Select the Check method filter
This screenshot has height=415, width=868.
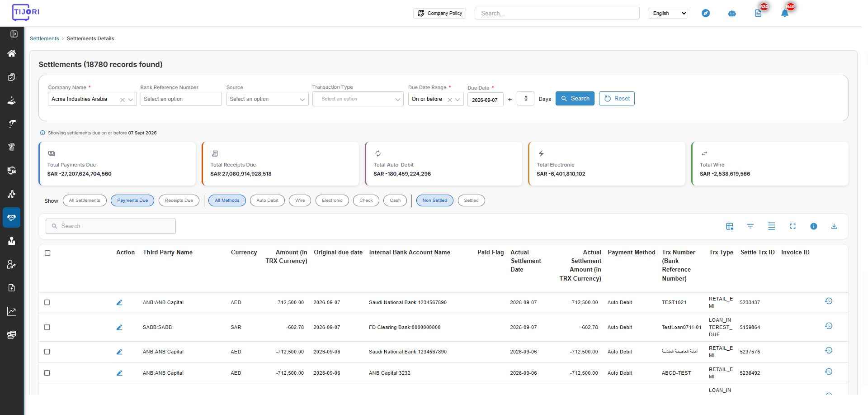(x=366, y=200)
